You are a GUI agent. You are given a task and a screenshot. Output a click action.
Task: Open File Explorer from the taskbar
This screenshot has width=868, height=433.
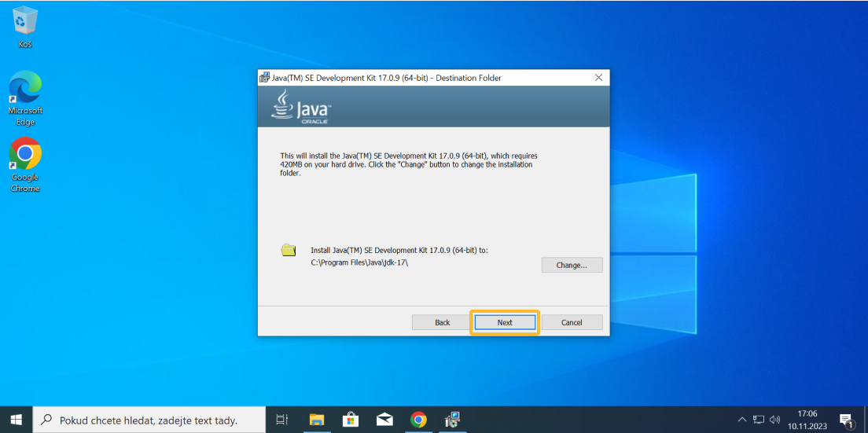click(x=316, y=420)
